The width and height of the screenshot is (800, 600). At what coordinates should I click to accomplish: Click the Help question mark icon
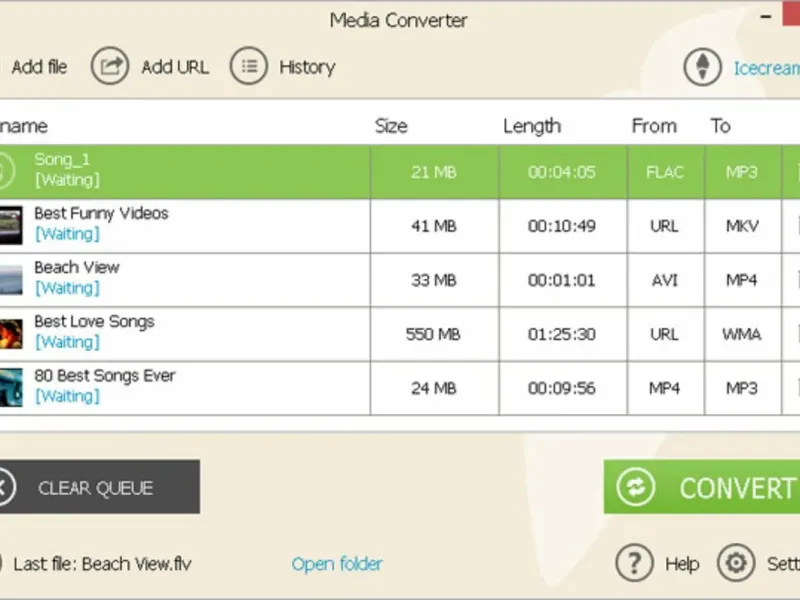[634, 563]
